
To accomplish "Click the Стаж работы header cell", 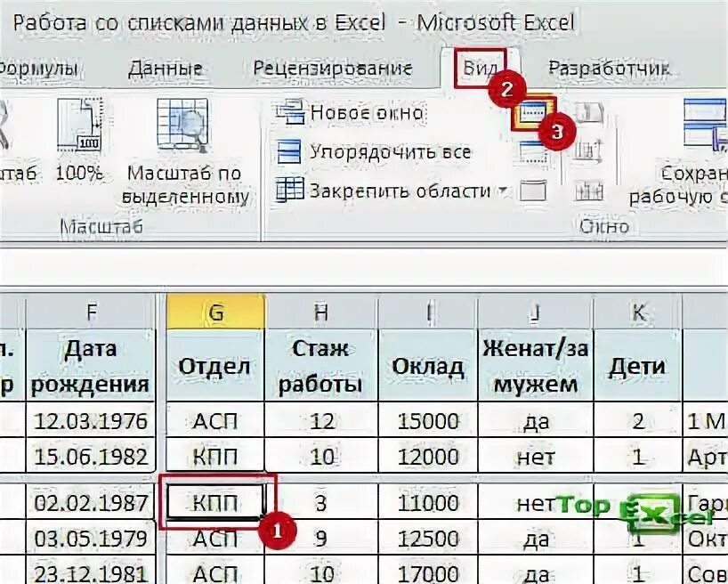I will click(x=321, y=366).
